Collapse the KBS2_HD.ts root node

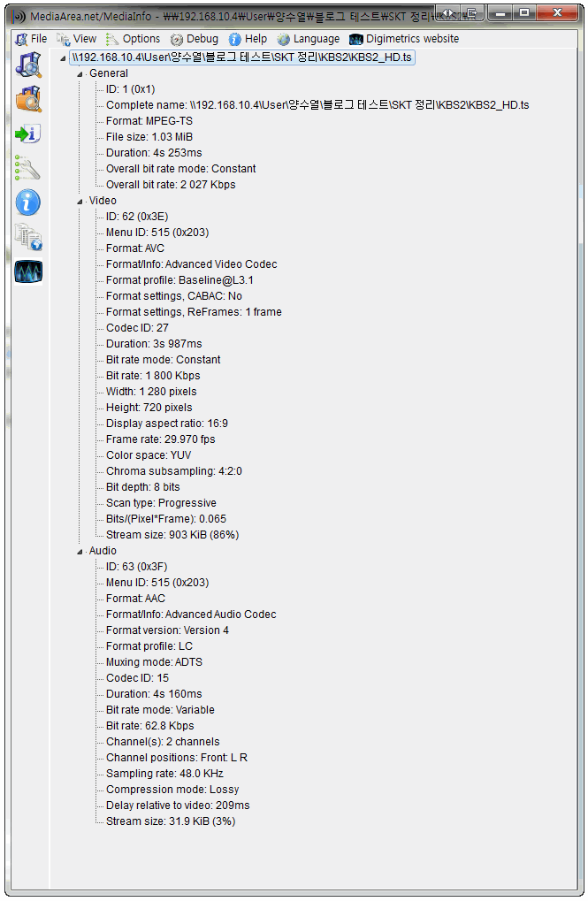(x=63, y=58)
